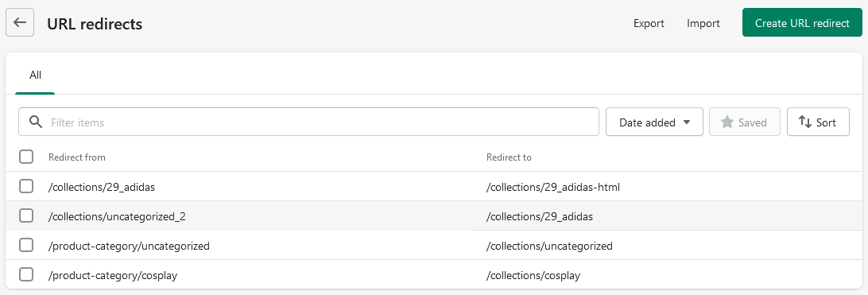
Task: Focus the Filter items search field
Action: coord(308,122)
